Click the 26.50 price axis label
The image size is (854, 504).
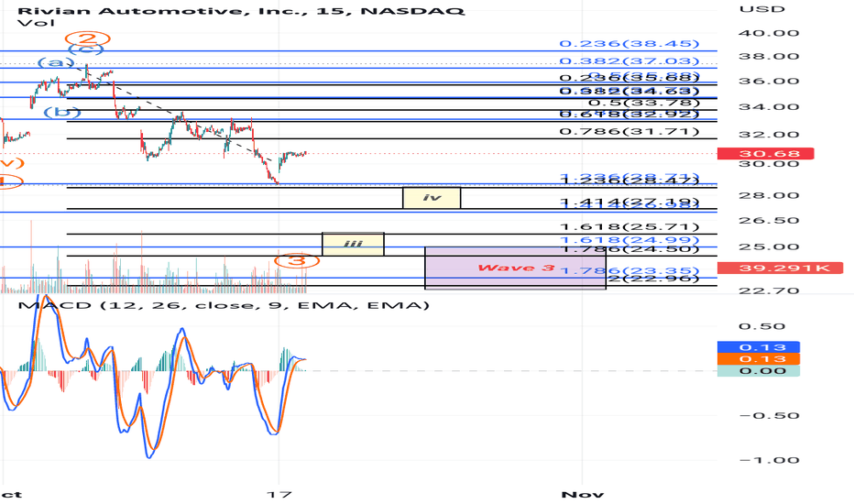[769, 221]
